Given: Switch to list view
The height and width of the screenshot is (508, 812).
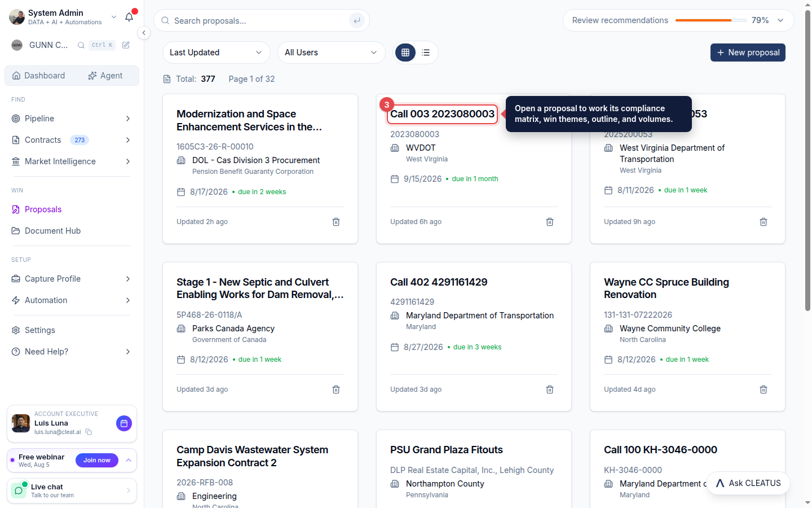Looking at the screenshot, I should tap(426, 52).
